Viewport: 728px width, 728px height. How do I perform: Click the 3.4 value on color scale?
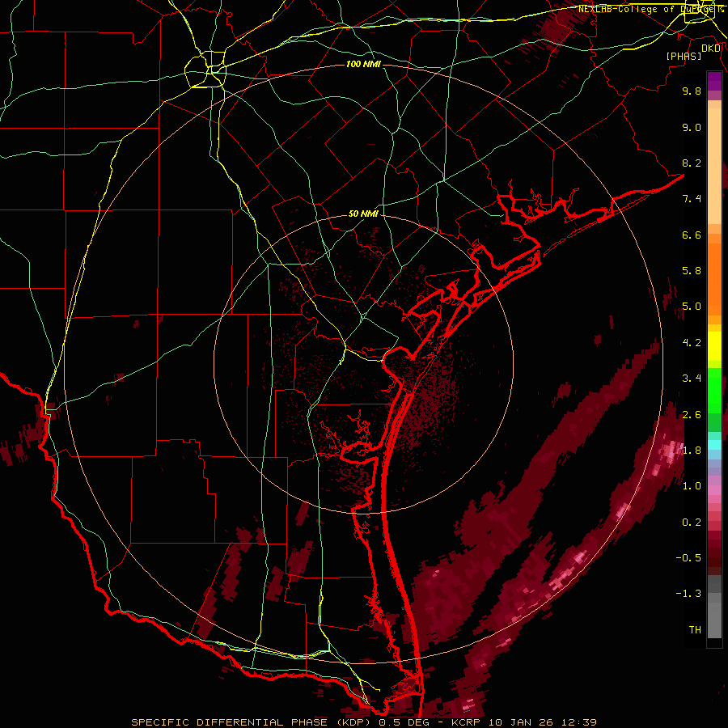692,379
